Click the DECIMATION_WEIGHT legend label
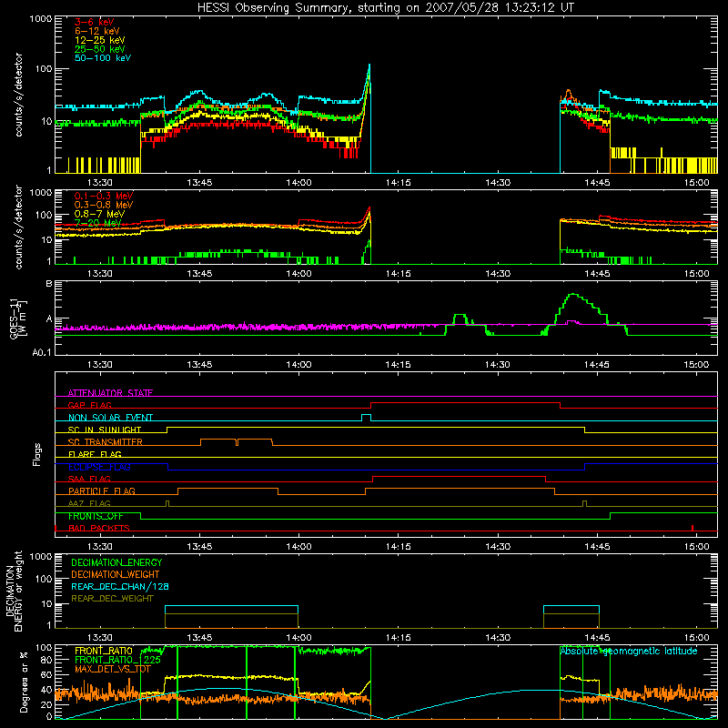728x728 pixels. click(116, 574)
